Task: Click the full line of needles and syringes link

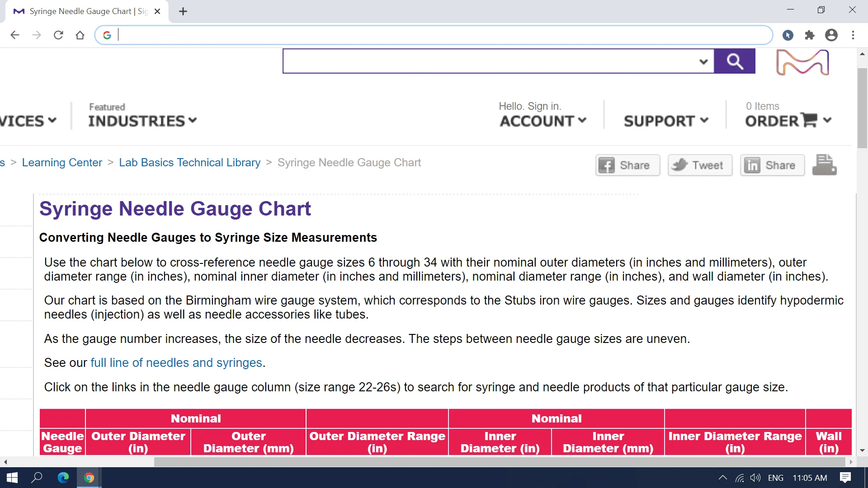Action: pyautogui.click(x=177, y=363)
